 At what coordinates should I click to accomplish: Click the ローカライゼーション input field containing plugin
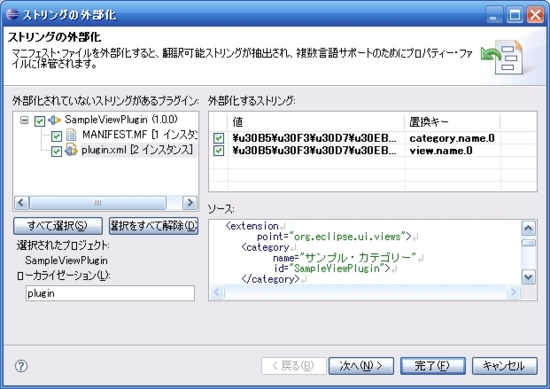click(110, 293)
